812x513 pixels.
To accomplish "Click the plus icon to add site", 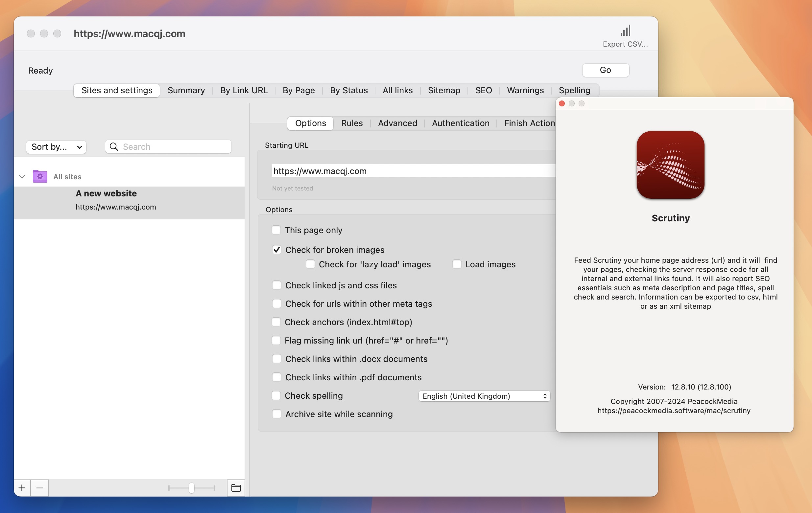I will pyautogui.click(x=22, y=488).
